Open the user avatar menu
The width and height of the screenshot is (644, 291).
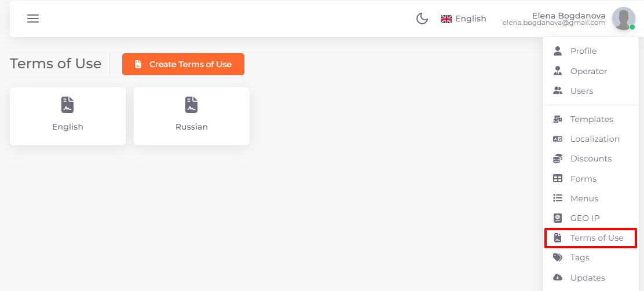point(624,19)
